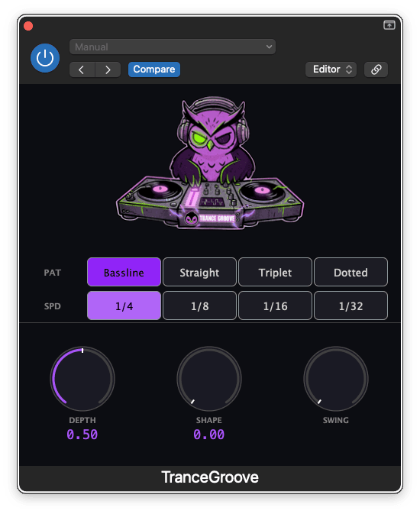
Task: Click the DEPTH value 0.50
Action: pyautogui.click(x=82, y=435)
